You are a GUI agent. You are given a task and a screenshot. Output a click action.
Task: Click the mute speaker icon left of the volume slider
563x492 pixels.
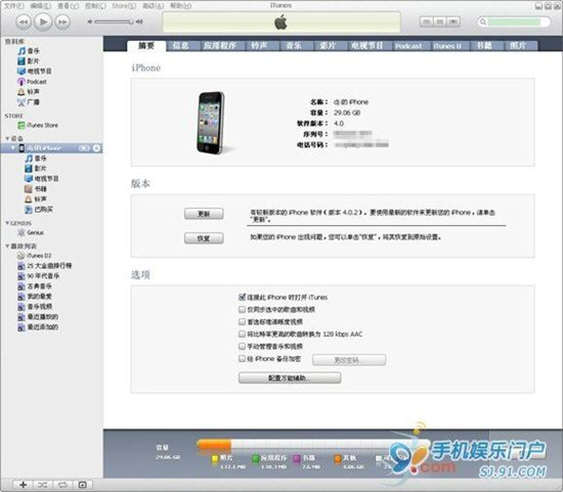pos(90,22)
